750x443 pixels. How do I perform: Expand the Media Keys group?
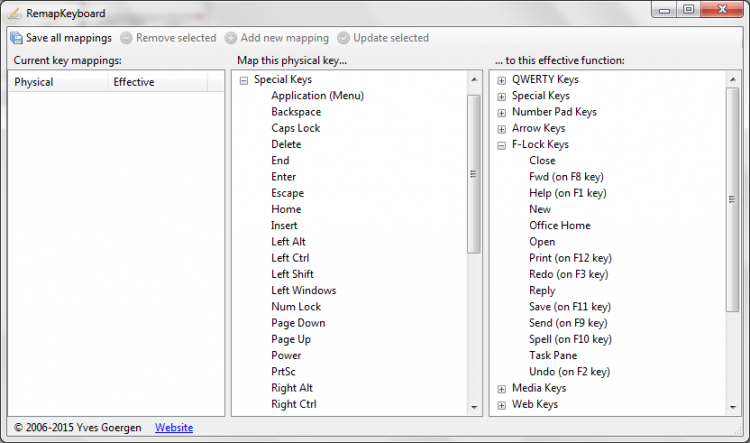point(501,389)
